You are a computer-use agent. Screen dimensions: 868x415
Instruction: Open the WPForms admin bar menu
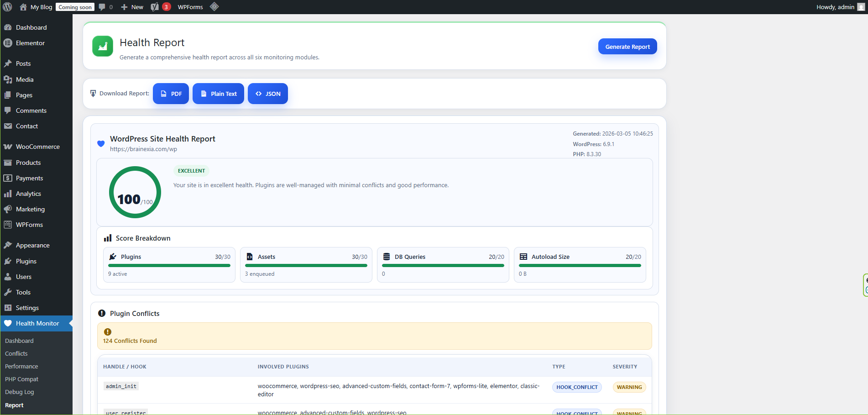coord(190,7)
